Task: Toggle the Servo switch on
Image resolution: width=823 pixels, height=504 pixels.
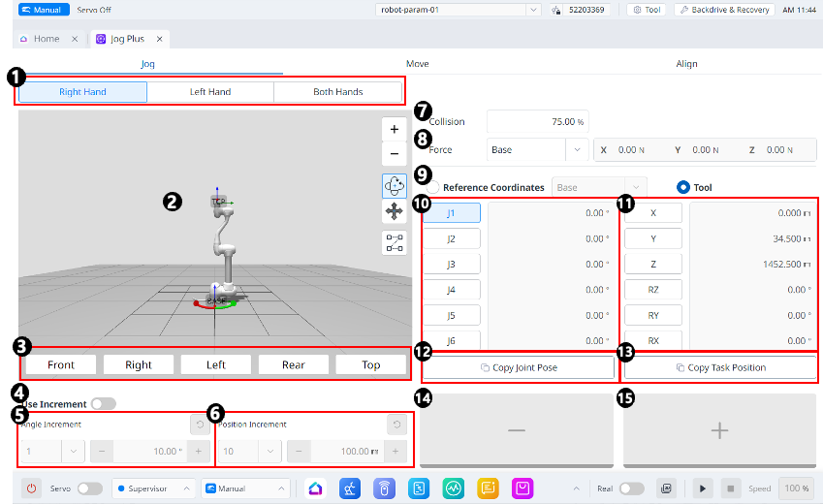Action: [89, 488]
